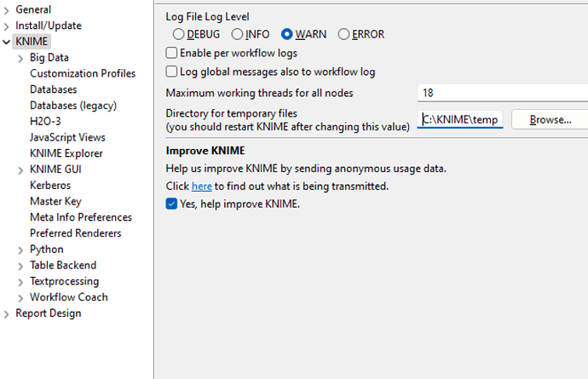This screenshot has height=379, width=588.
Task: Expand the Report Design node
Action: [7, 313]
